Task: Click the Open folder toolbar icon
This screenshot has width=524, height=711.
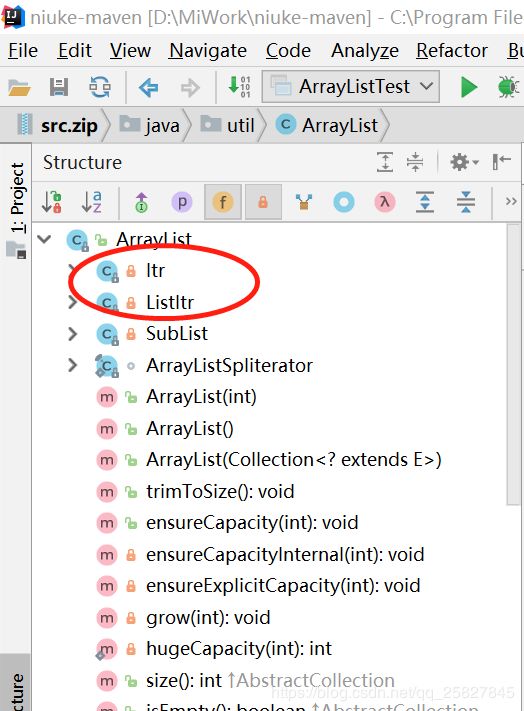Action: pyautogui.click(x=19, y=87)
